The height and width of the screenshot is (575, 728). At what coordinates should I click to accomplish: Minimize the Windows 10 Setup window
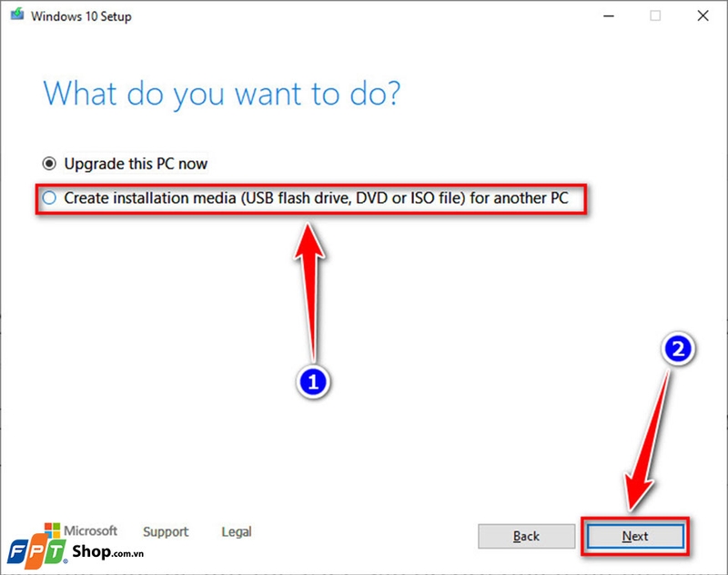[x=609, y=16]
